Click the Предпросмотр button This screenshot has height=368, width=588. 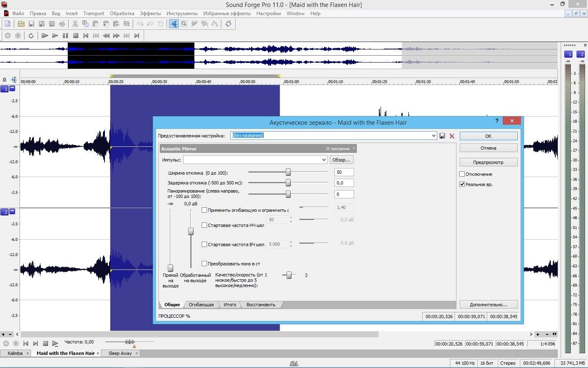click(488, 162)
